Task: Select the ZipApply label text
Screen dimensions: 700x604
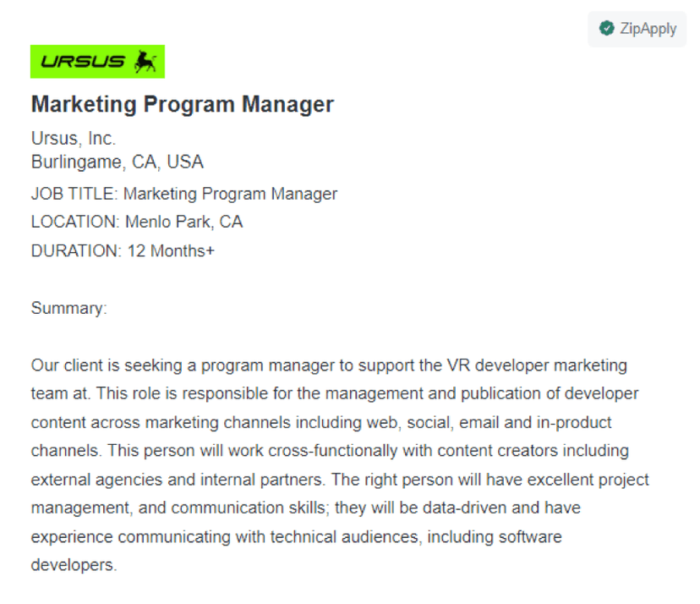Action: point(647,28)
